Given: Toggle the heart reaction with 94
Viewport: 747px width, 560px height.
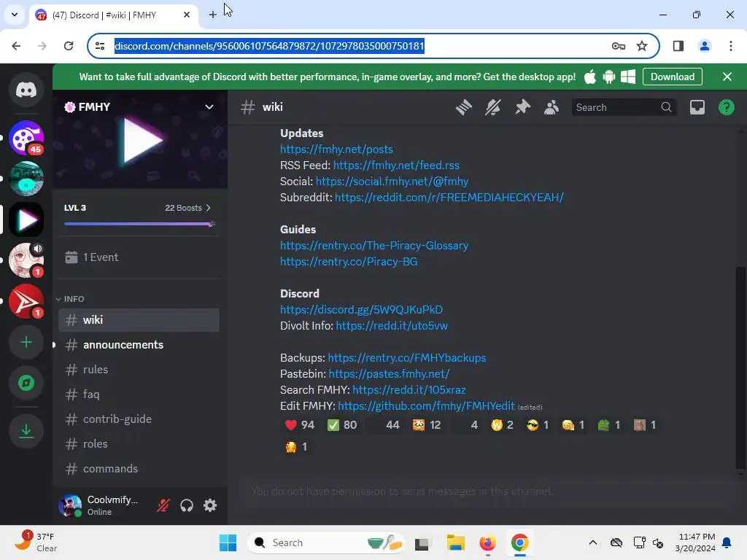Looking at the screenshot, I should coord(299,425).
